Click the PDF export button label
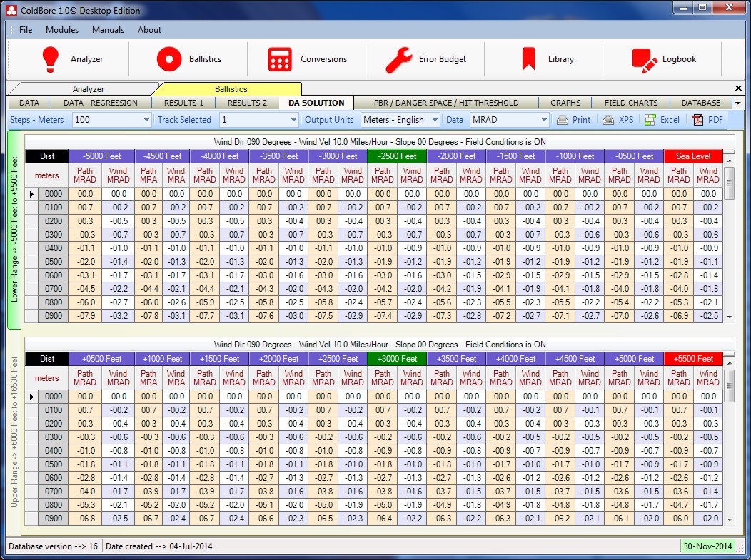This screenshot has height=560, width=751. coord(715,120)
